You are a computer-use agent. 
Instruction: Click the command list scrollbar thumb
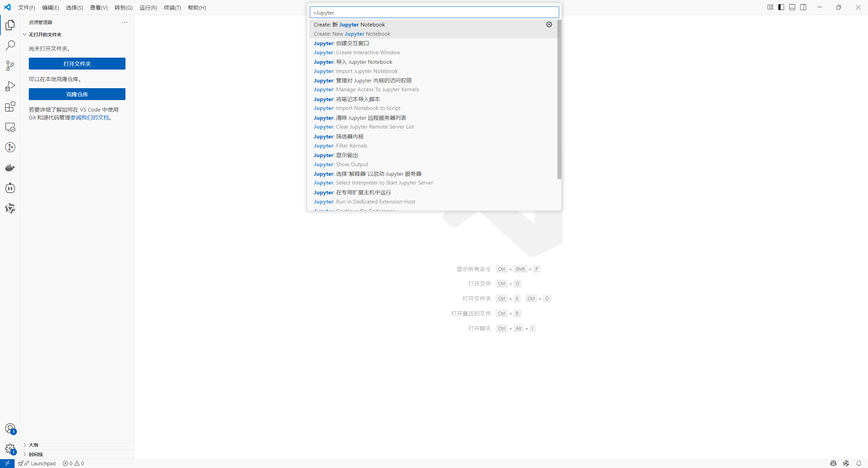coord(559,99)
